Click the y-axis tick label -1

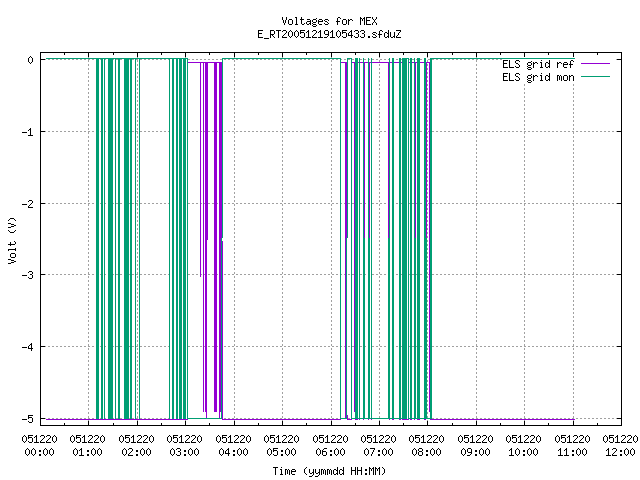28,132
